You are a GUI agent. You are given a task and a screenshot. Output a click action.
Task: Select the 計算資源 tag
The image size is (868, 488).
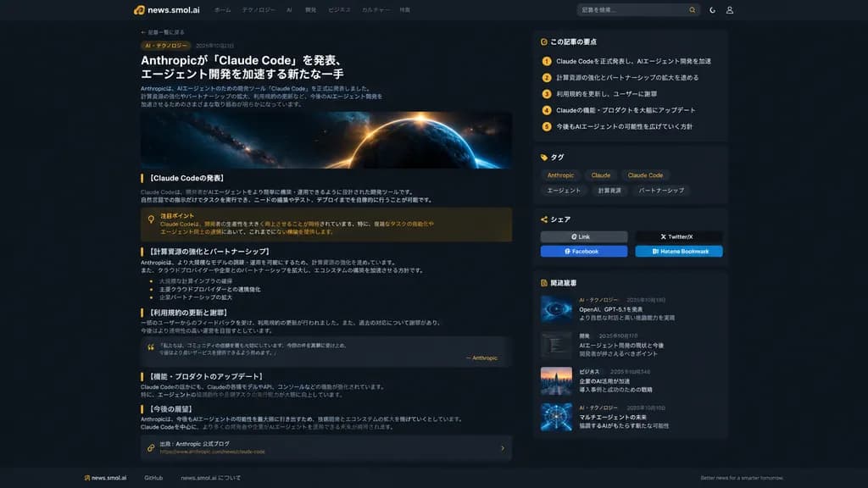(609, 191)
